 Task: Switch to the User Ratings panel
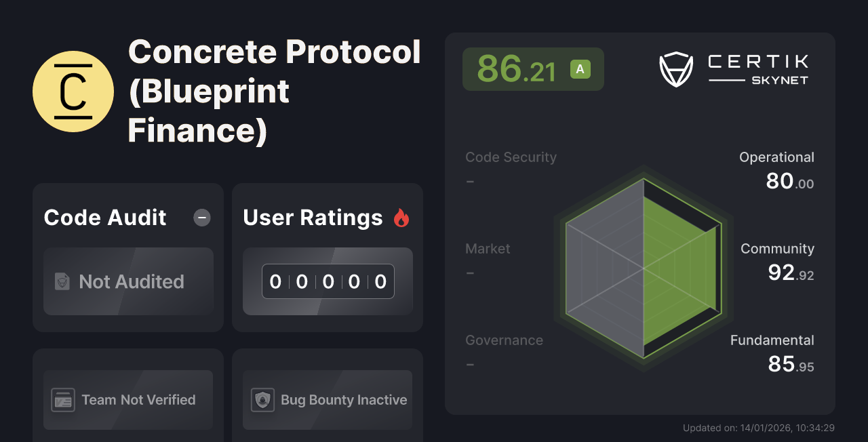click(313, 217)
